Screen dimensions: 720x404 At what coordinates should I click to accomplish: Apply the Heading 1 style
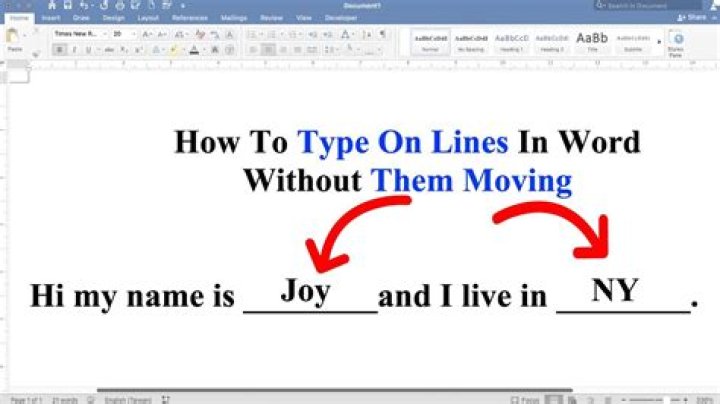point(514,40)
